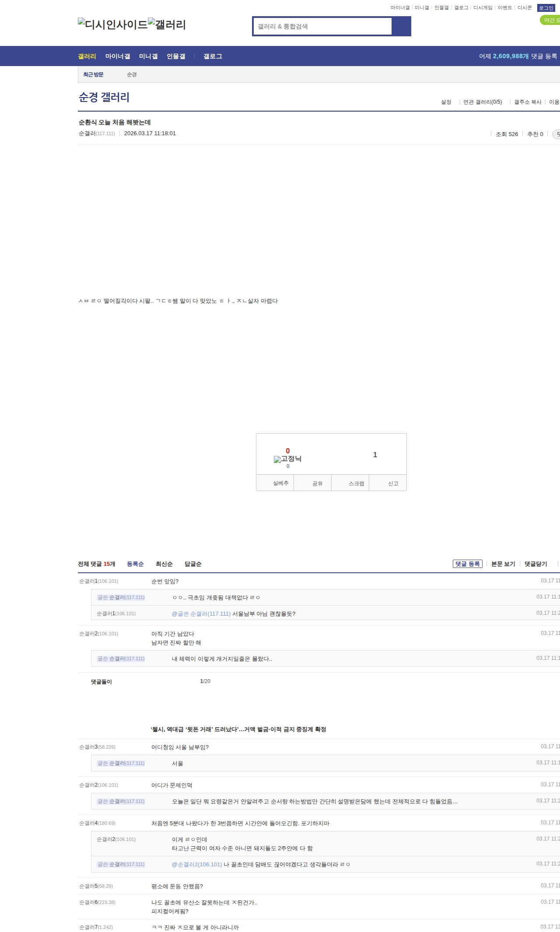Switch to 마이너갤 tab in the blue navigation bar
Image resolution: width=560 pixels, height=932 pixels.
[x=118, y=56]
